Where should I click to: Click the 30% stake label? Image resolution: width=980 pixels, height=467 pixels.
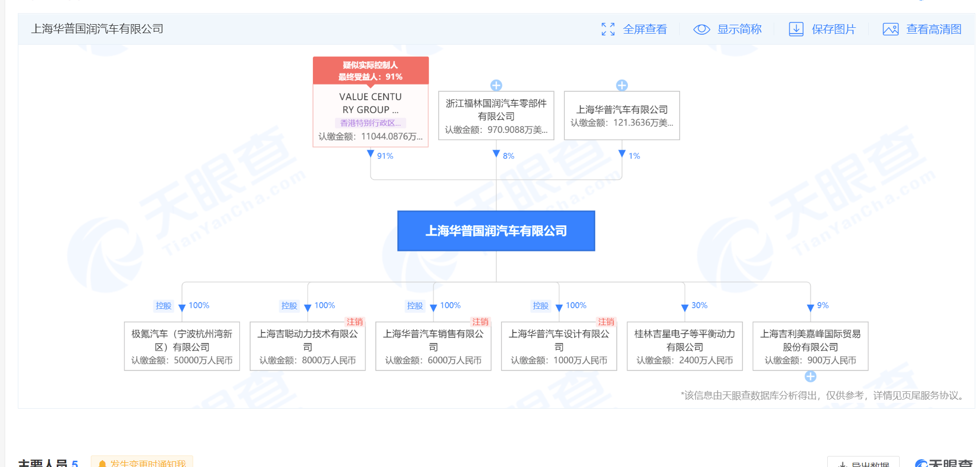[x=700, y=305]
